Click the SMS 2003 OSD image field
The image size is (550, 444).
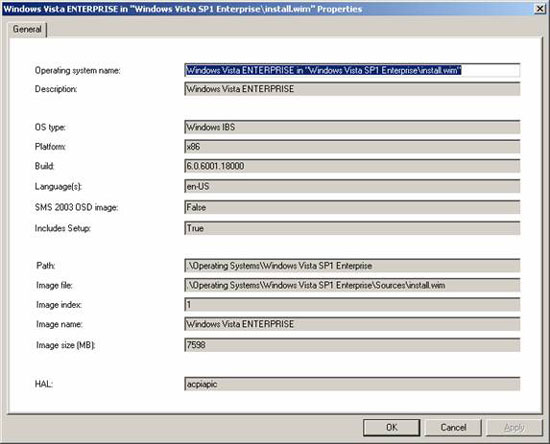352,207
